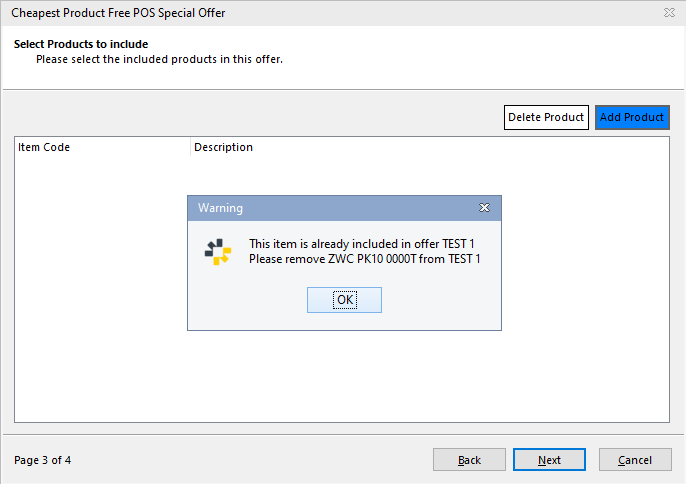Image resolution: width=686 pixels, height=484 pixels.
Task: Click the 'Please select the included products' instruction
Action: pyautogui.click(x=159, y=60)
